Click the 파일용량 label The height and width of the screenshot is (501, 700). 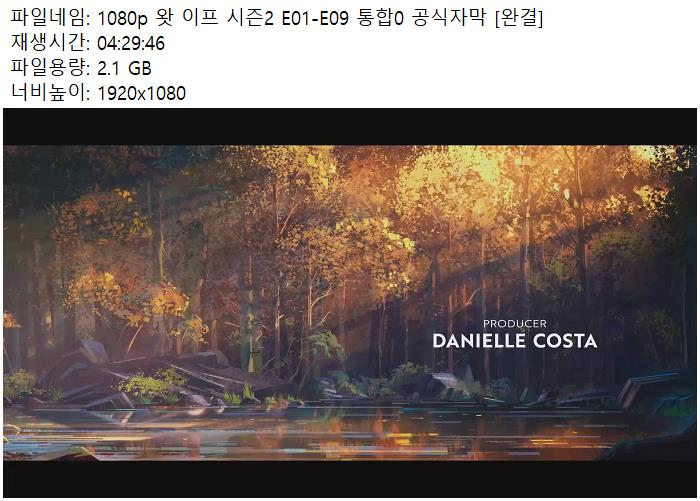pyautogui.click(x=50, y=68)
